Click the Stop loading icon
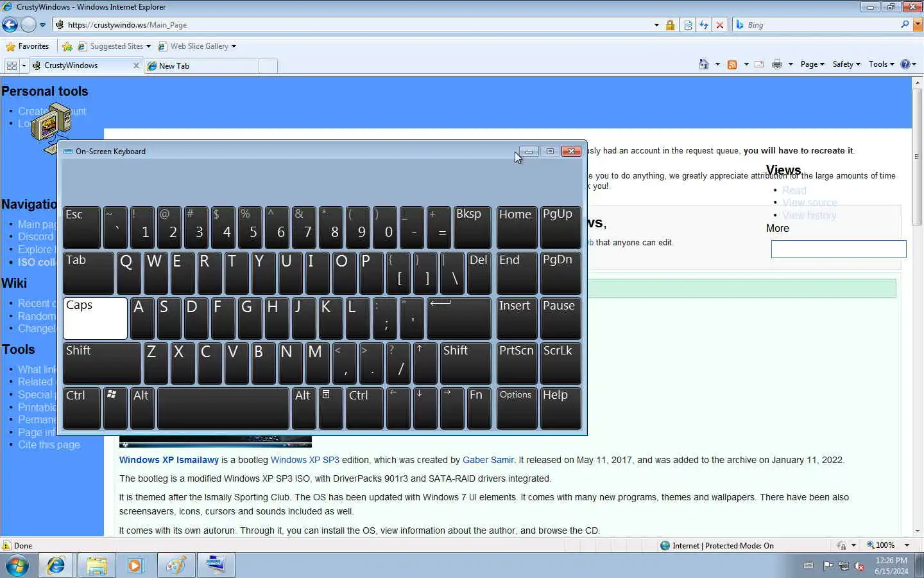 (720, 25)
